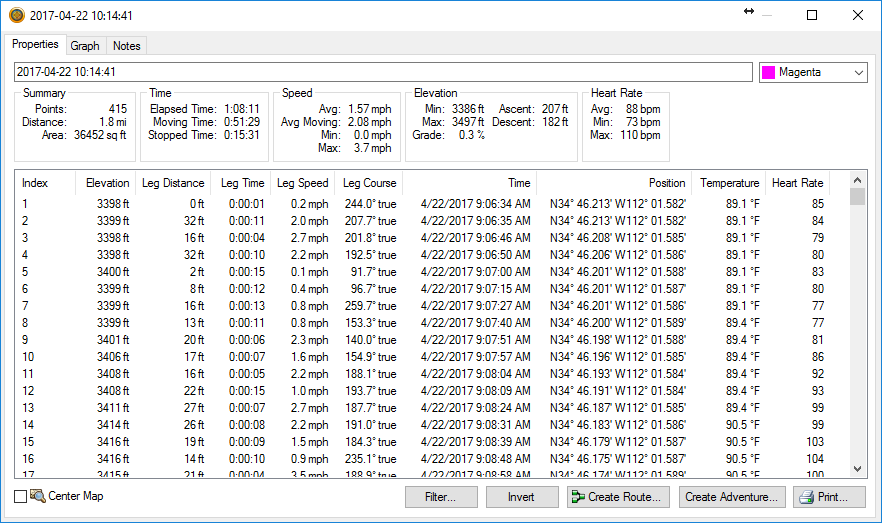Screen dimensions: 882x523
Task: Click the BaseCamp app icon in title bar
Action: click(x=16, y=16)
